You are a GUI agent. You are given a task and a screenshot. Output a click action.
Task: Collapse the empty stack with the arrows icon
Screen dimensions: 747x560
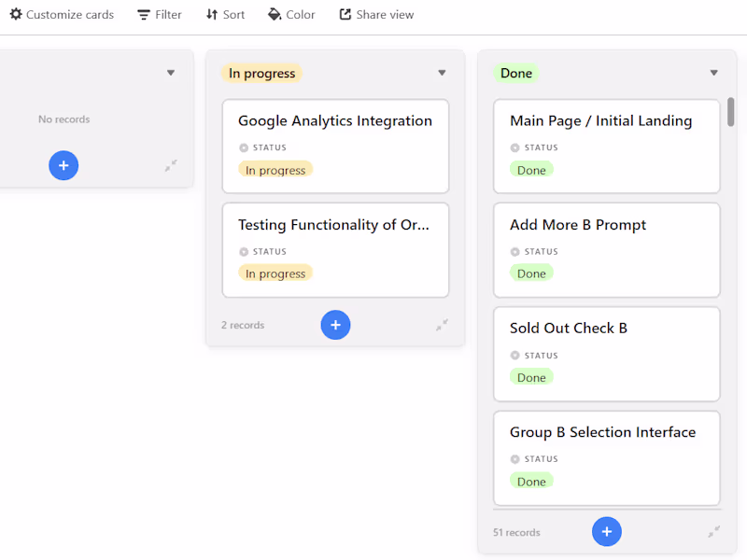(171, 165)
